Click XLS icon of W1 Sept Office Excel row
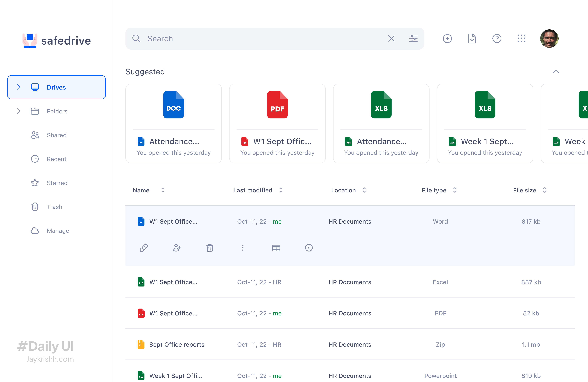Viewport: 588px width, 382px height. pos(141,282)
